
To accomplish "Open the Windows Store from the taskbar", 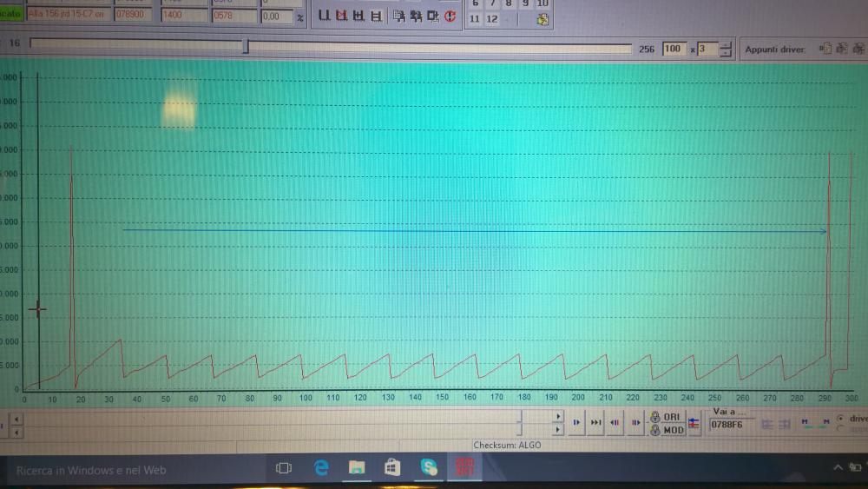I will pyautogui.click(x=392, y=468).
